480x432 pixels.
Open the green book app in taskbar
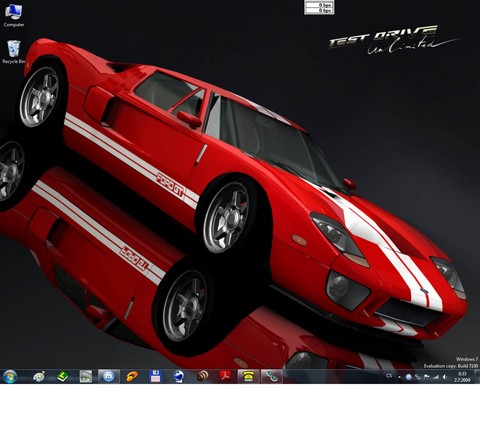tap(62, 377)
